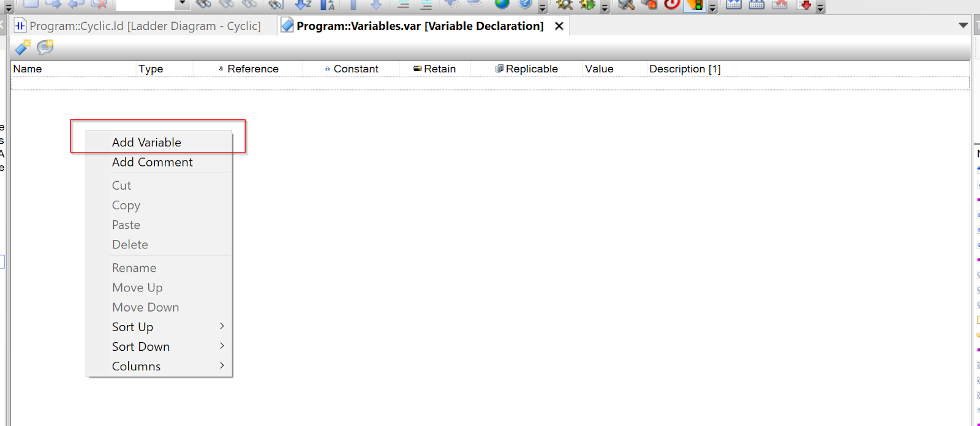
Task: Expand the Sort Up submenu
Action: point(159,327)
